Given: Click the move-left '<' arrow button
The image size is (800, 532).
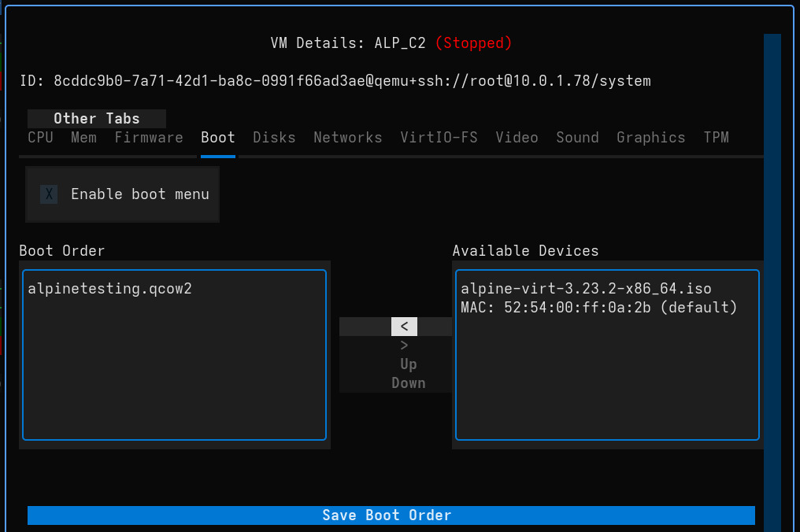Looking at the screenshot, I should (x=404, y=327).
